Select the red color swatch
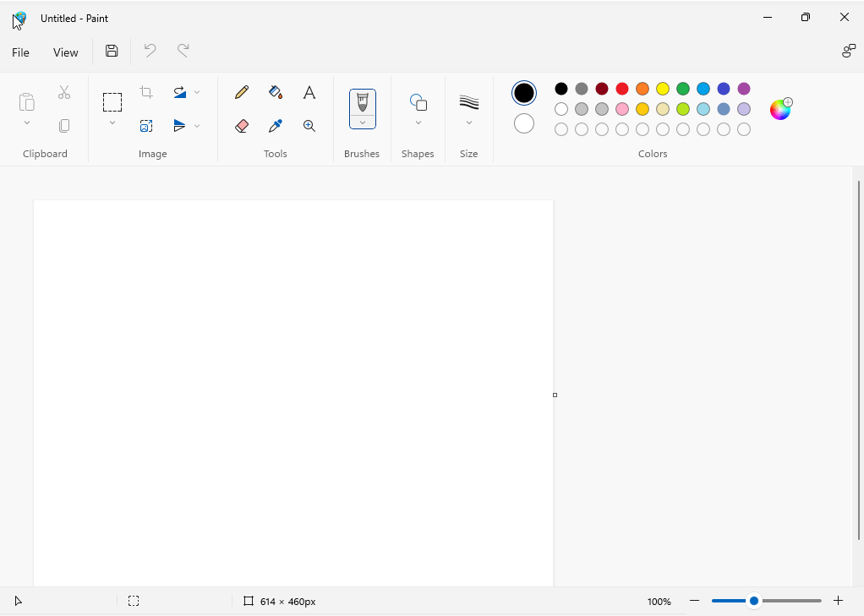Screen dimensions: 864x616 pos(621,88)
